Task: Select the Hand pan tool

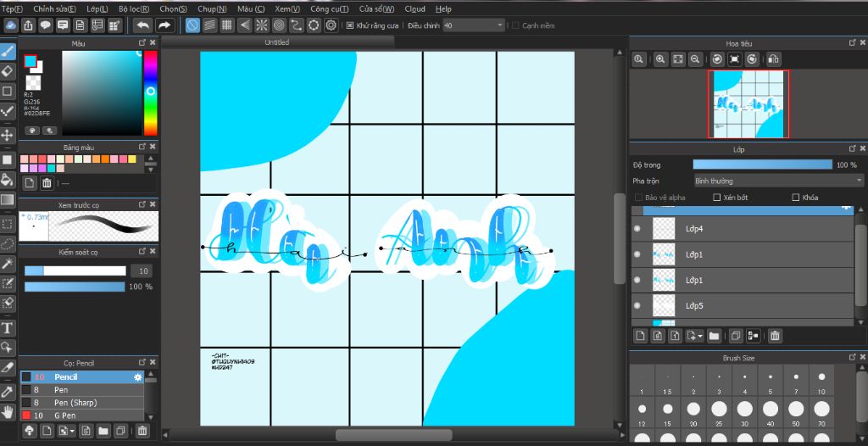Action: point(7,411)
